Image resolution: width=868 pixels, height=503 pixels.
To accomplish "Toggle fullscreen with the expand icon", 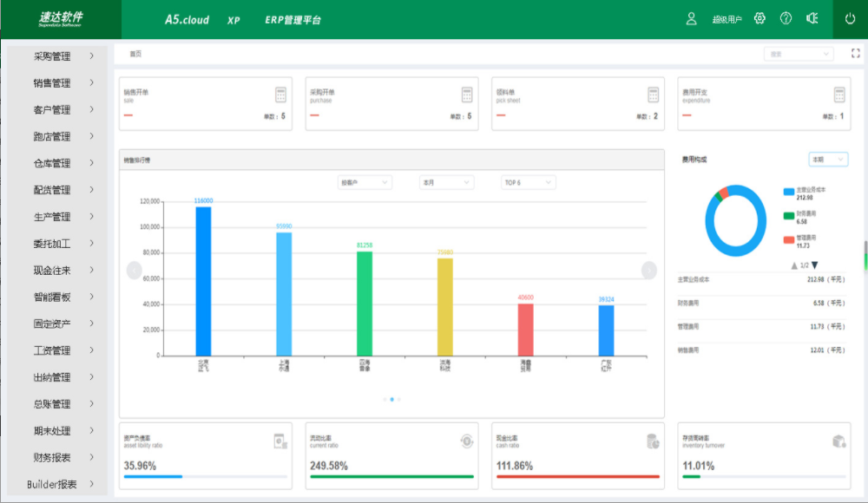I will click(x=855, y=54).
